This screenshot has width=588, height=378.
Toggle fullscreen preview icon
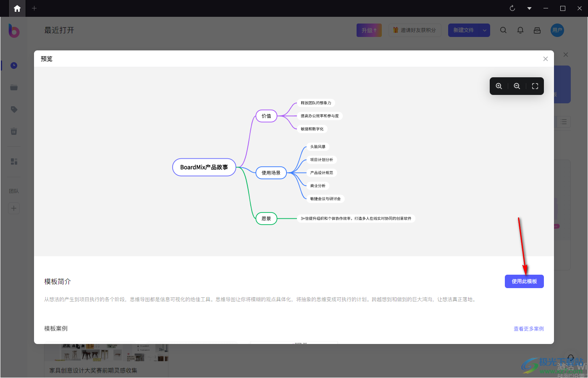pyautogui.click(x=535, y=86)
